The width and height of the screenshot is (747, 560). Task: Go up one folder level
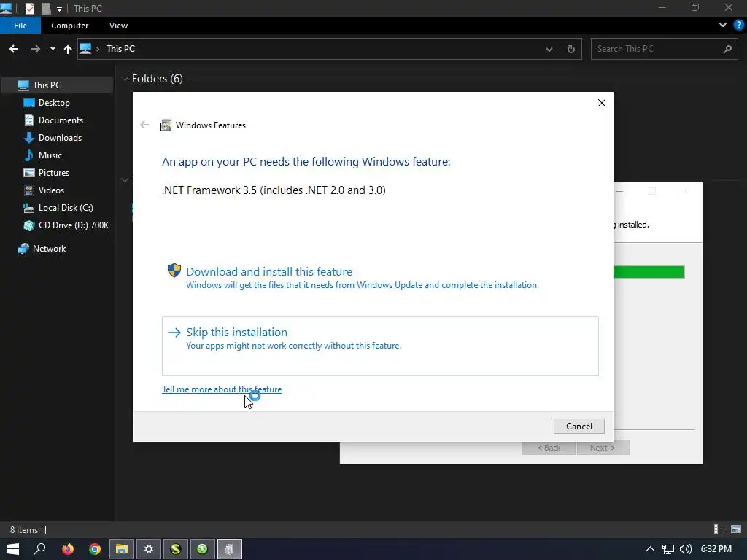click(68, 49)
